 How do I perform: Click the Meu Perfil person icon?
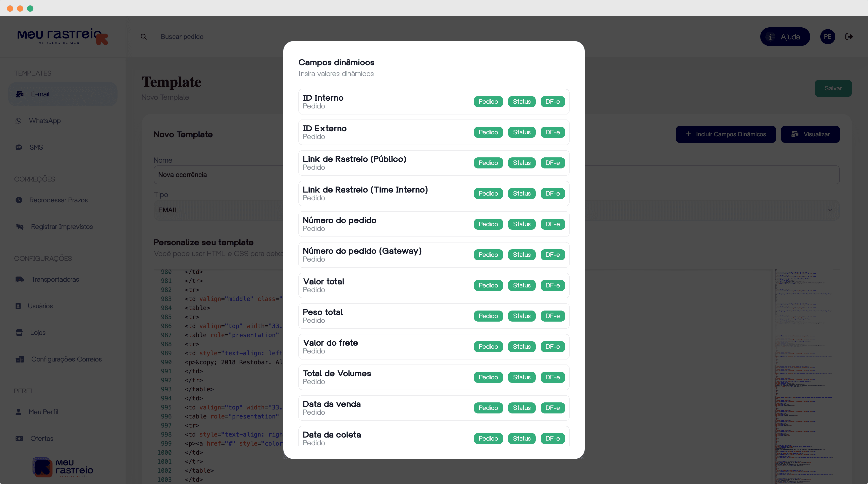pos(19,412)
